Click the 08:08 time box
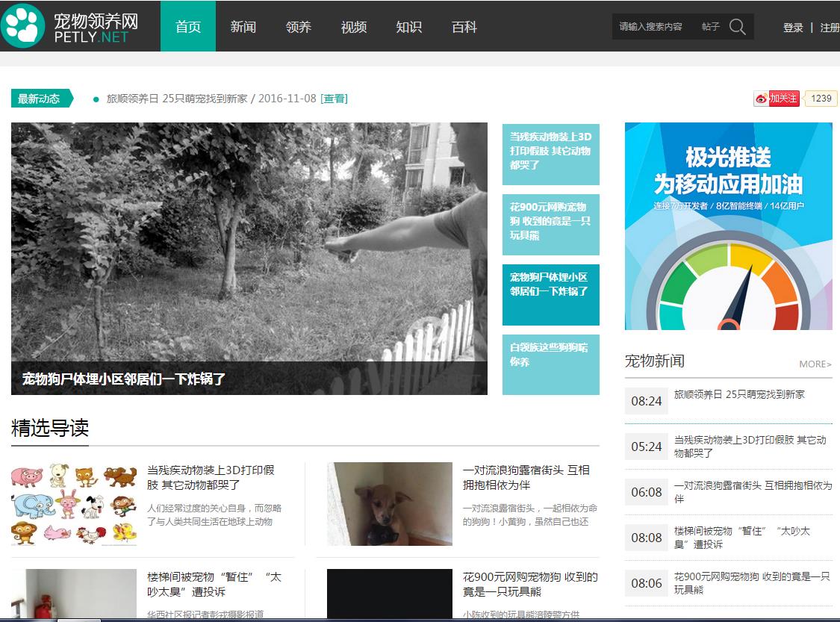This screenshot has height=622, width=840. (647, 538)
